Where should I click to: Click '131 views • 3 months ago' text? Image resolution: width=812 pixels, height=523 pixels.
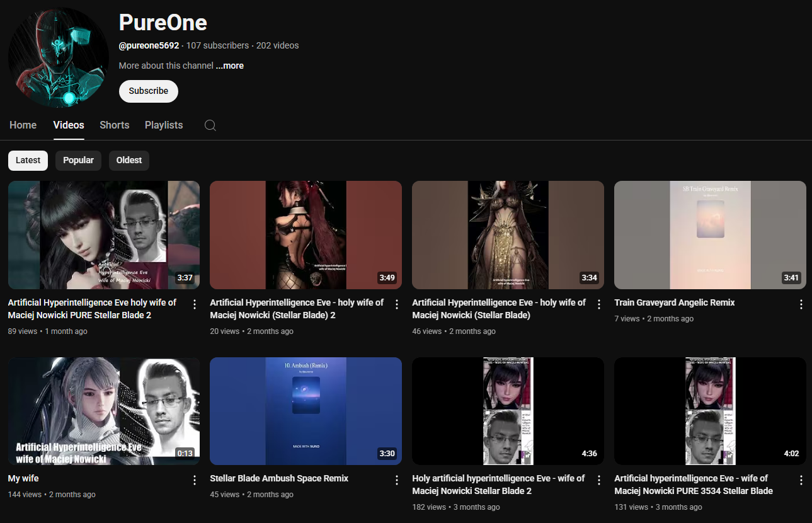tap(658, 507)
